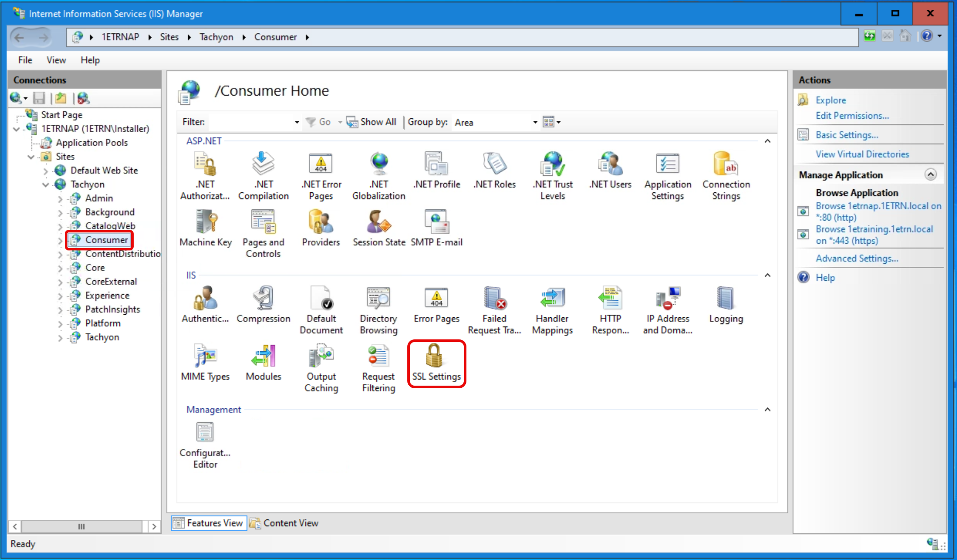
Task: Open the Configuration Editor icon
Action: [205, 445]
